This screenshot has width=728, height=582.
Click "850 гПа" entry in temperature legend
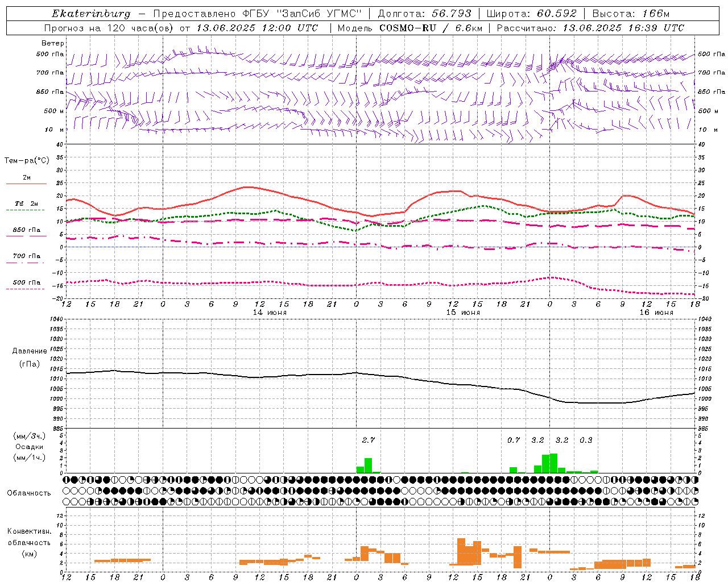pyautogui.click(x=27, y=230)
